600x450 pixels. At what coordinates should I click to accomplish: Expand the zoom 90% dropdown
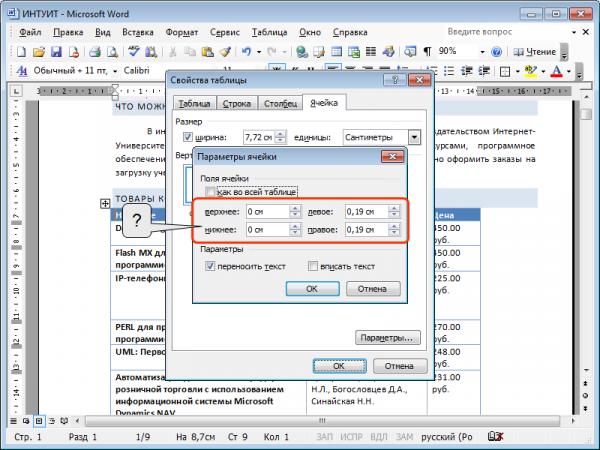[x=482, y=52]
